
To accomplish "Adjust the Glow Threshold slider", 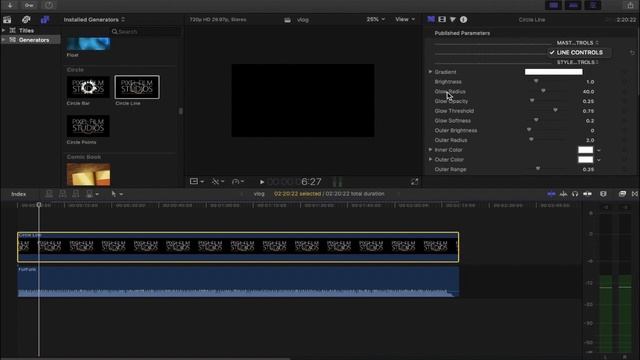I will (555, 111).
